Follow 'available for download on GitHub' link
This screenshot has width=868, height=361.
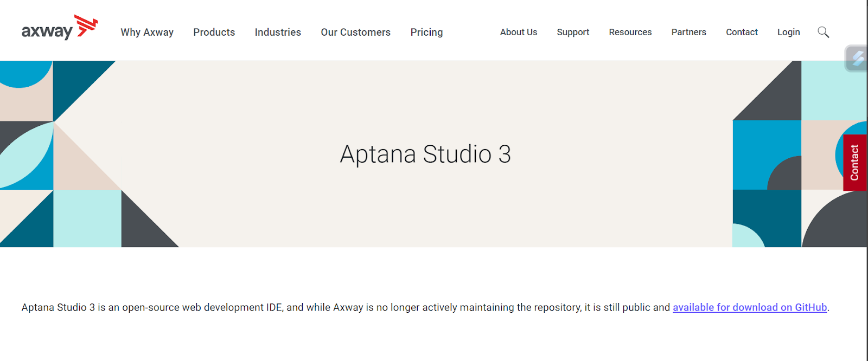(750, 307)
